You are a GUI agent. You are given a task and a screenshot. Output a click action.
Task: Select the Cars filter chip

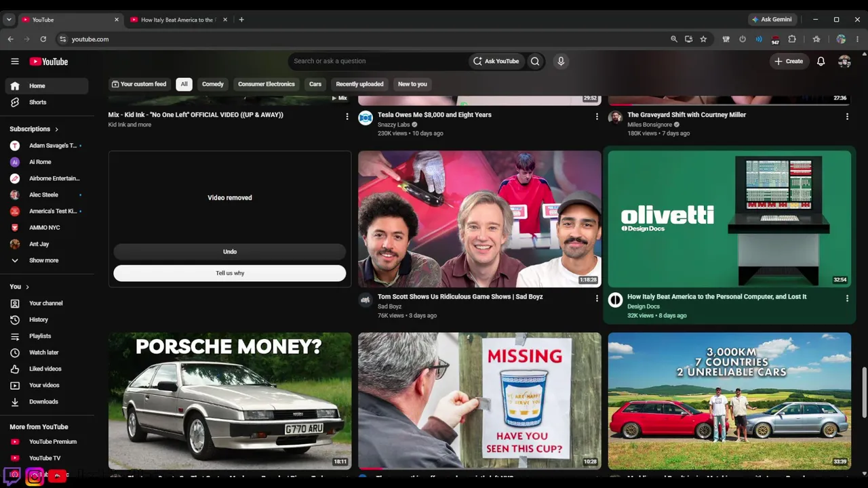315,84
